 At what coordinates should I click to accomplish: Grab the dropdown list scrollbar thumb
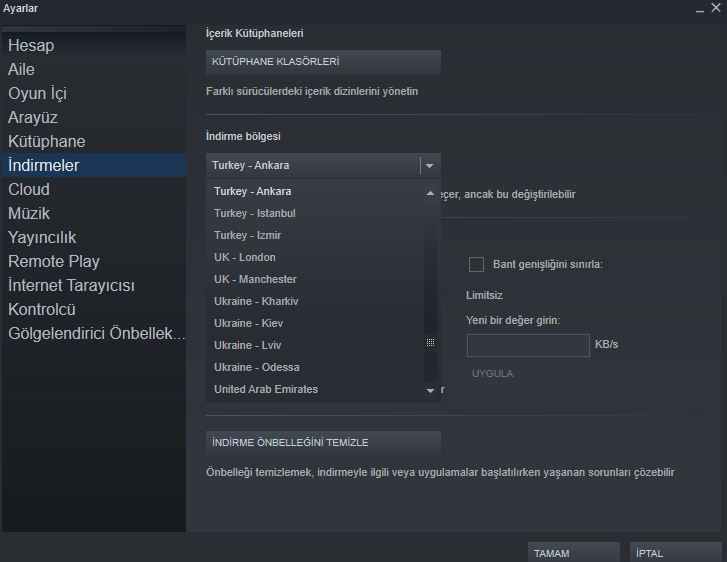point(430,342)
